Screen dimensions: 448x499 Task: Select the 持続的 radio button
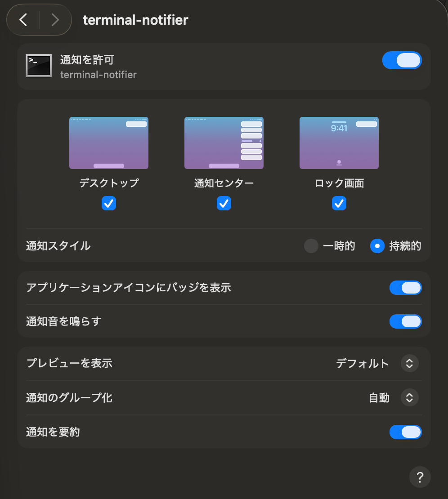coord(377,246)
